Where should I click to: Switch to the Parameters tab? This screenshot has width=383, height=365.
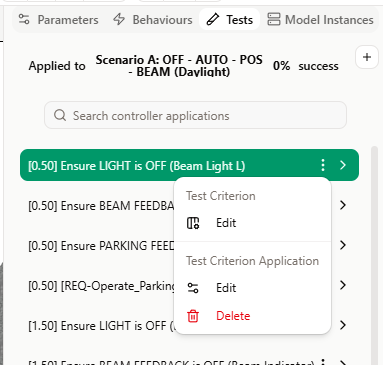pyautogui.click(x=58, y=20)
